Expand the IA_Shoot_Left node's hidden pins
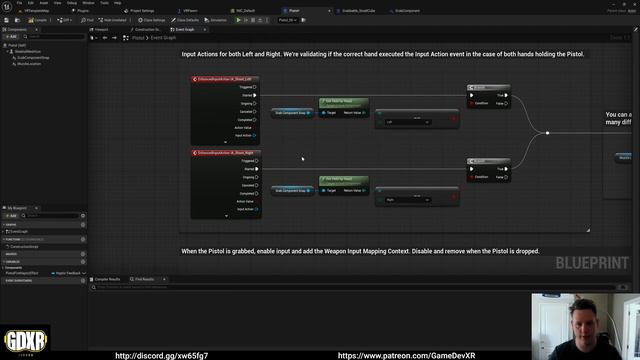 pos(225,142)
